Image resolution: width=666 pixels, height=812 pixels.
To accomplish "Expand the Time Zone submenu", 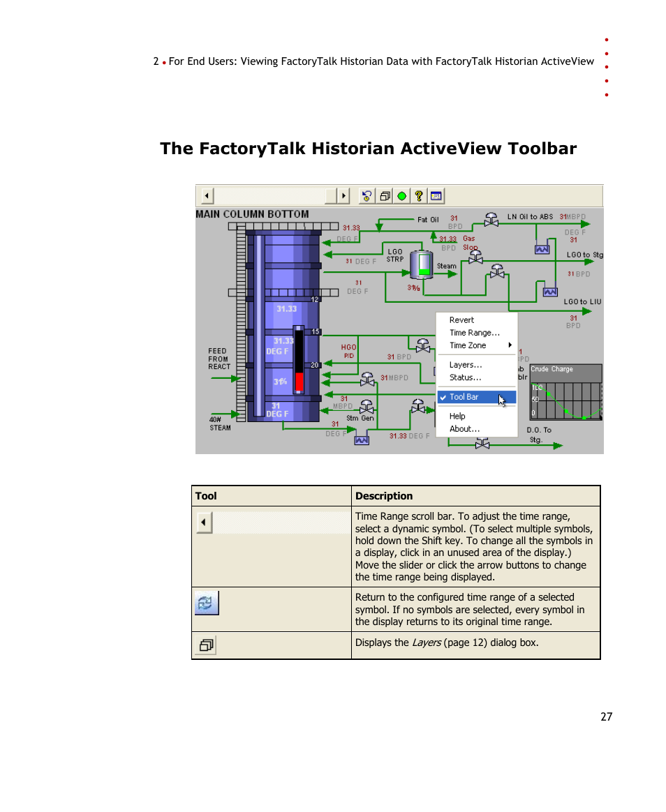I will point(476,345).
